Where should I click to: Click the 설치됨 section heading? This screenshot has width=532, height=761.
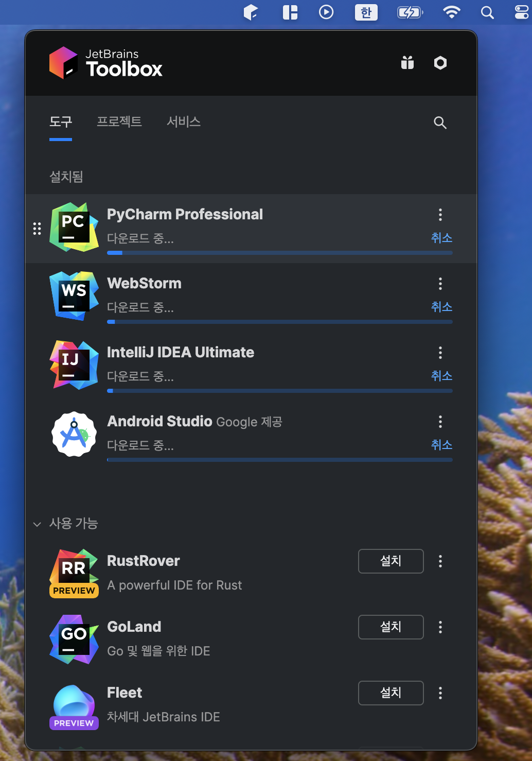click(x=66, y=177)
